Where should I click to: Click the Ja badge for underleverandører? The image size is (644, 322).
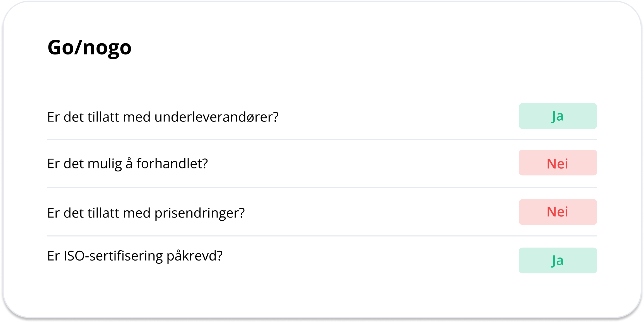[558, 116]
